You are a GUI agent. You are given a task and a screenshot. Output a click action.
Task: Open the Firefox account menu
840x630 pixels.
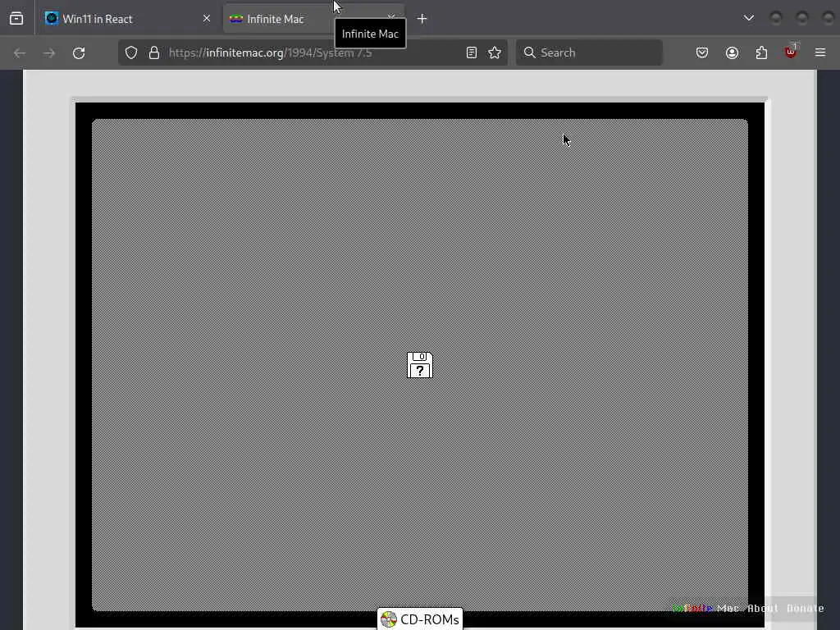[732, 52]
